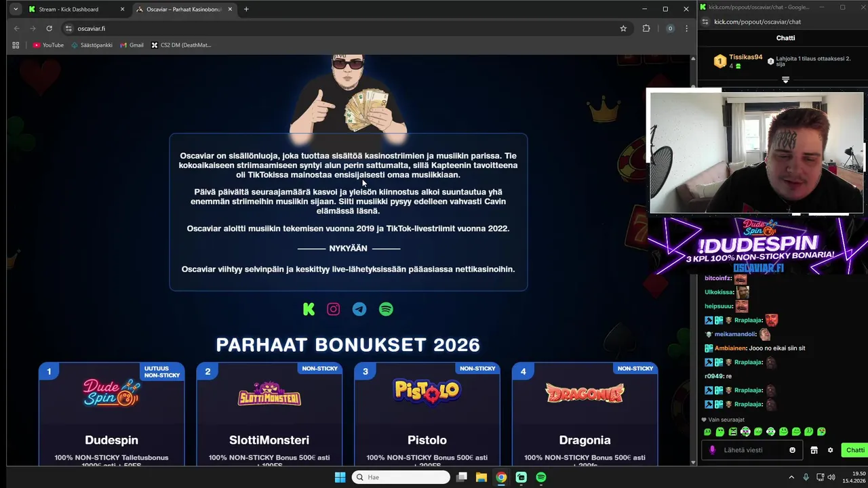
Task: Open Windows Start menu
Action: (x=340, y=477)
